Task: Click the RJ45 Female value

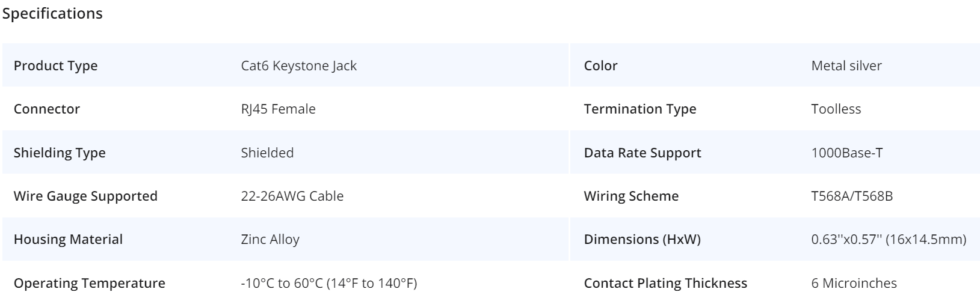Action: tap(278, 109)
